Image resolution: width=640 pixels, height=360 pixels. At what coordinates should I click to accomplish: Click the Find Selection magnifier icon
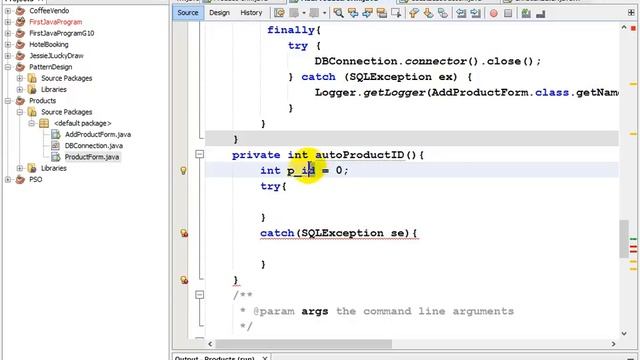(x=338, y=13)
